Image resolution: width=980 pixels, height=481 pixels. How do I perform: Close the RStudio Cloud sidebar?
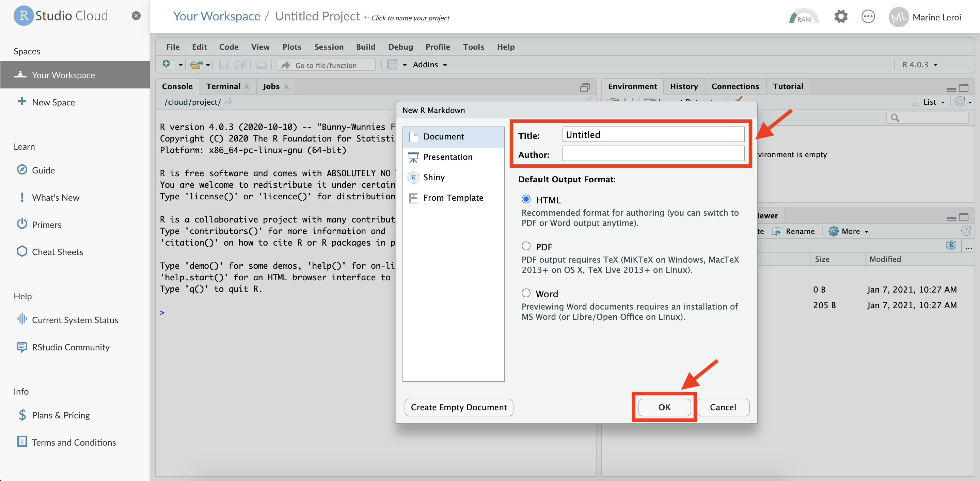136,16
